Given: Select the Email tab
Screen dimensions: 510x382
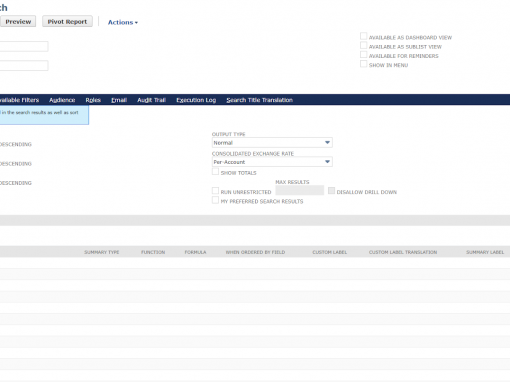Looking at the screenshot, I should click(x=119, y=100).
